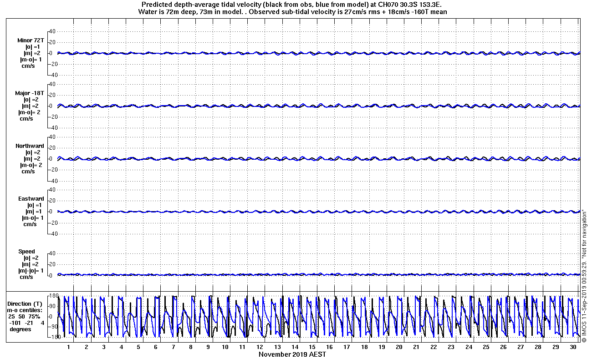This screenshot has width=592, height=364.
Task: Click date label '1' on the x-axis
Action: pos(69,347)
